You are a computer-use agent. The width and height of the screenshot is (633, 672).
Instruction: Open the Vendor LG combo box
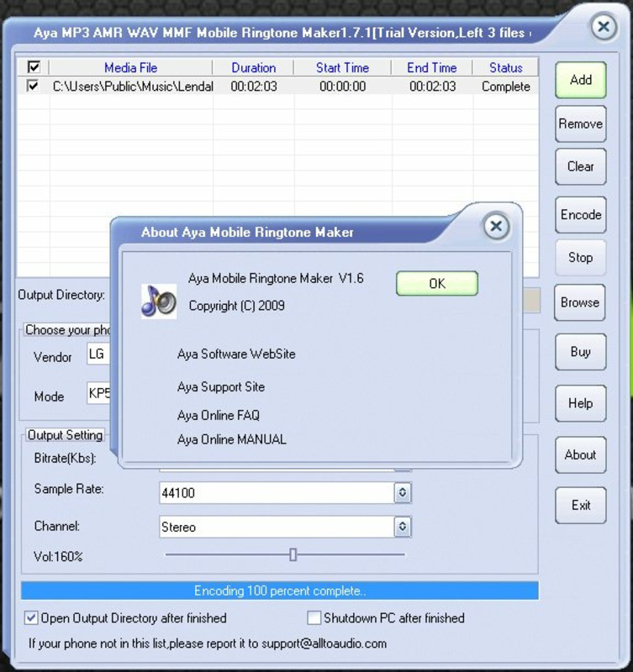pos(98,354)
